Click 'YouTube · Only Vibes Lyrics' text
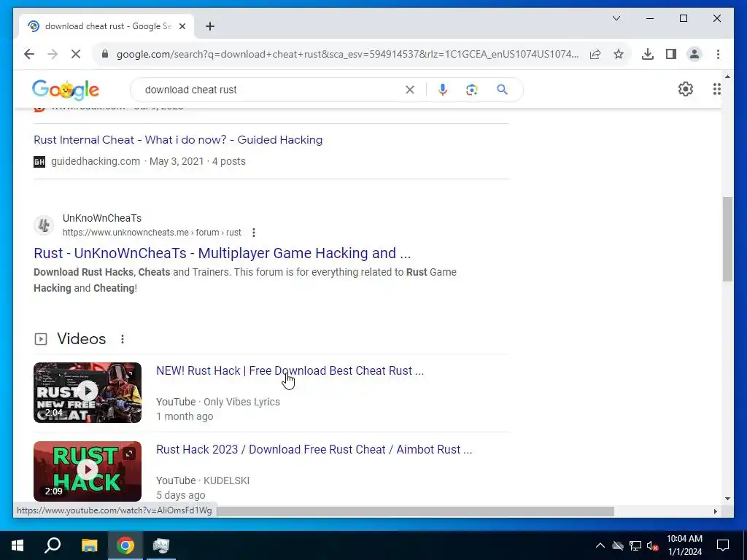This screenshot has width=747, height=560. pos(217,402)
